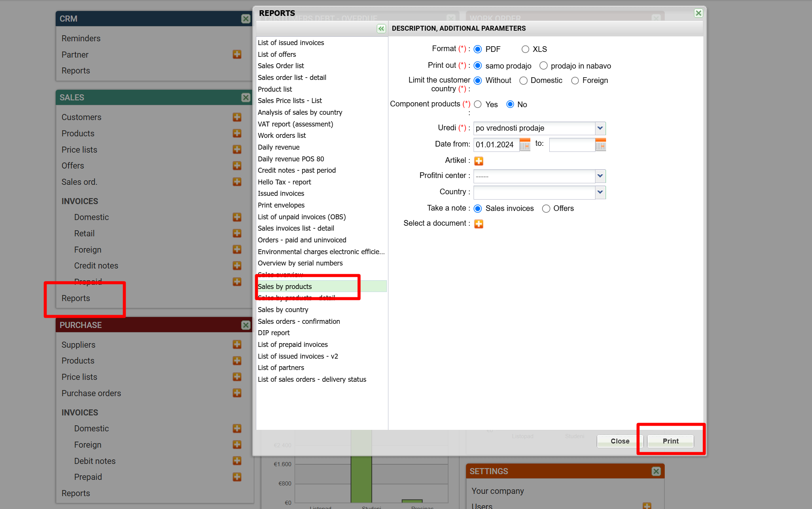The height and width of the screenshot is (509, 812).
Task: Enable Yes for Component products
Action: tap(478, 105)
